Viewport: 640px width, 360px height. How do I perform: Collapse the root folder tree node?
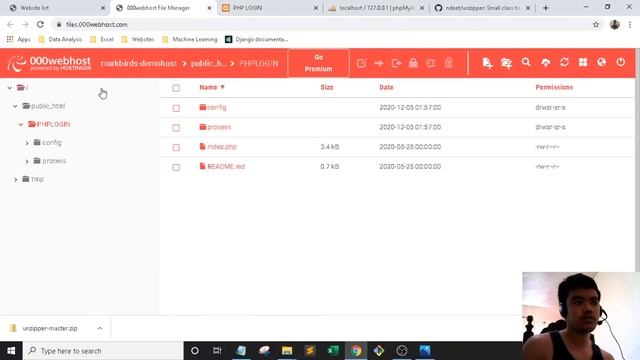point(9,87)
